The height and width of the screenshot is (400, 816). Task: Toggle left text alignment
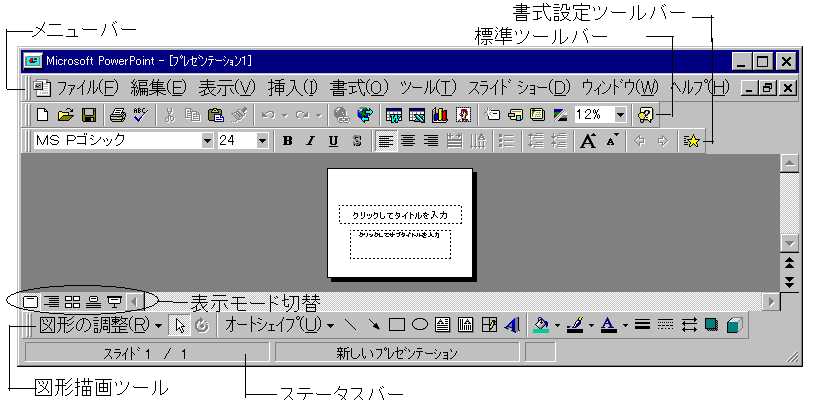pyautogui.click(x=386, y=141)
